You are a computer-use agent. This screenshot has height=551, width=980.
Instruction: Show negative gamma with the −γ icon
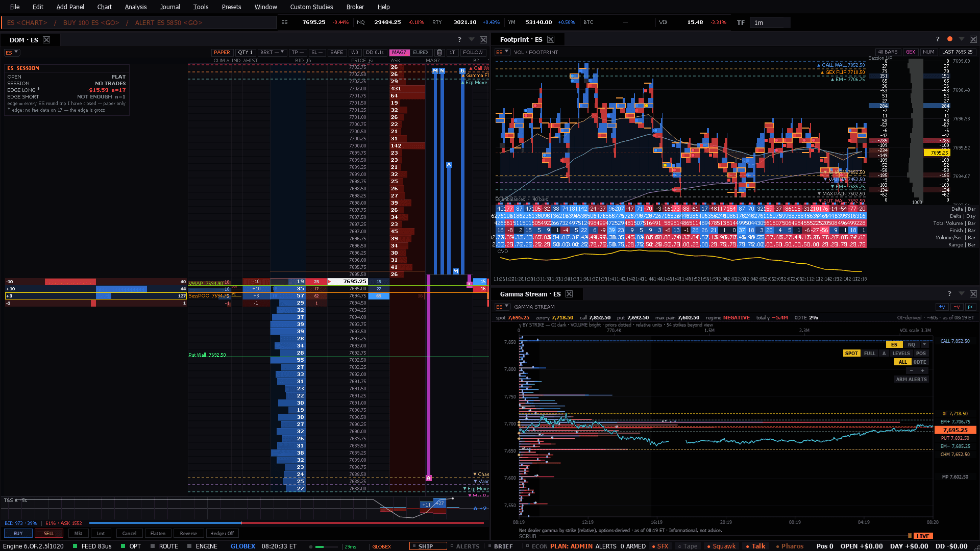pyautogui.click(x=957, y=307)
